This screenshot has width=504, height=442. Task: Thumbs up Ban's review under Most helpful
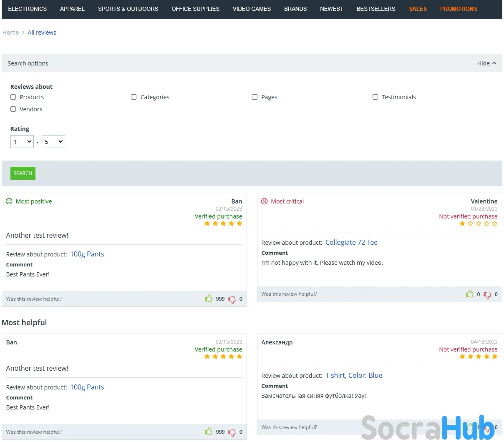pyautogui.click(x=209, y=431)
